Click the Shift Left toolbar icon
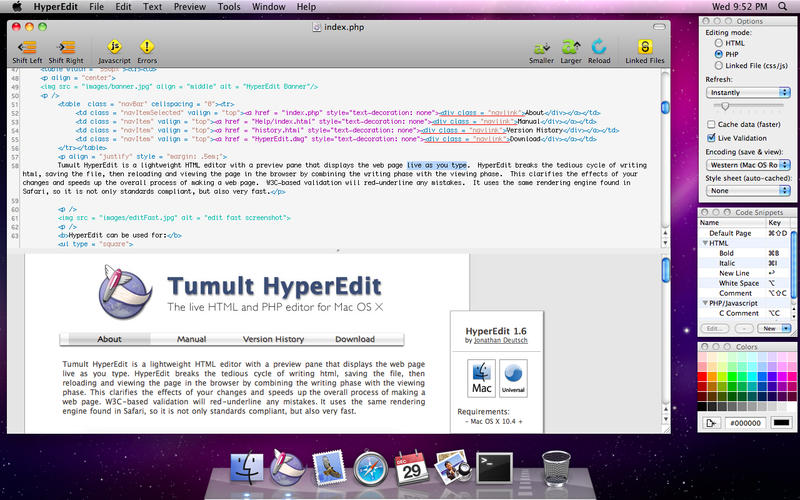800x500 pixels. [27, 47]
